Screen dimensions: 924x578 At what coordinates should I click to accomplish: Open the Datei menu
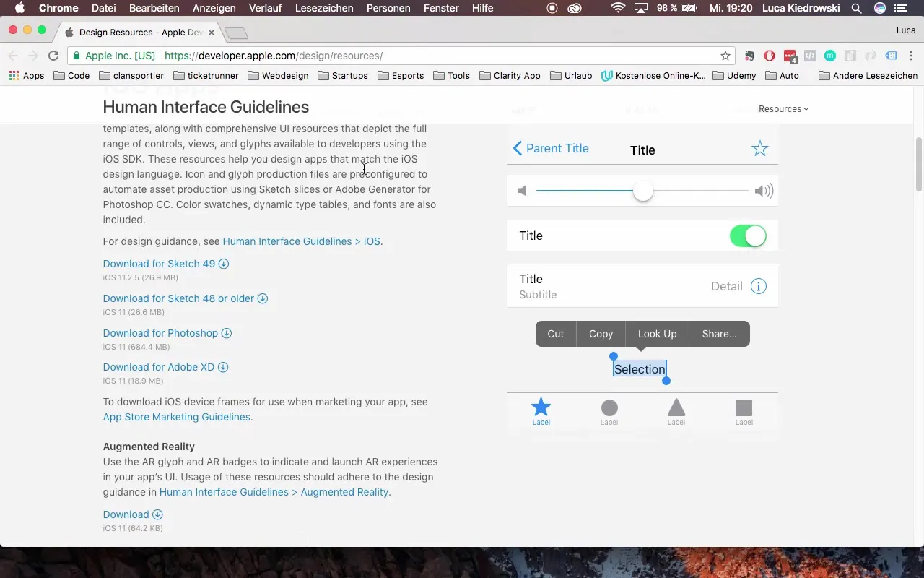[x=105, y=8]
